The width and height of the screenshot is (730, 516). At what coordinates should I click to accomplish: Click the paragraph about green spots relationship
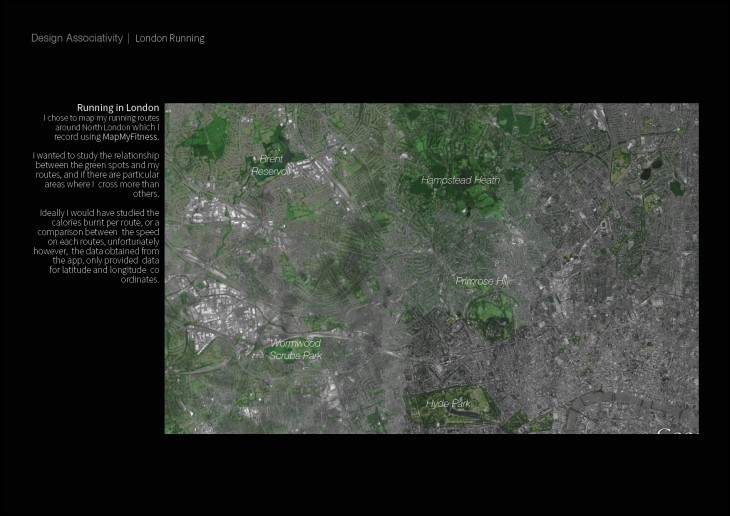[x=97, y=175]
